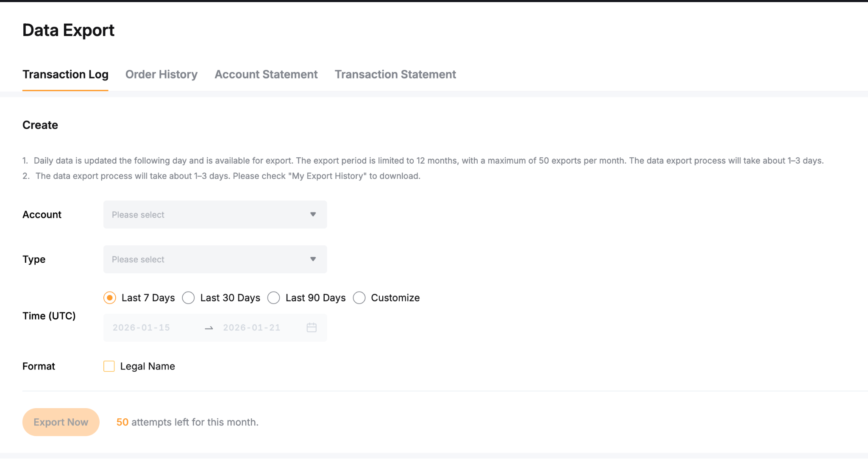Open the Type select dropdown

pos(208,259)
